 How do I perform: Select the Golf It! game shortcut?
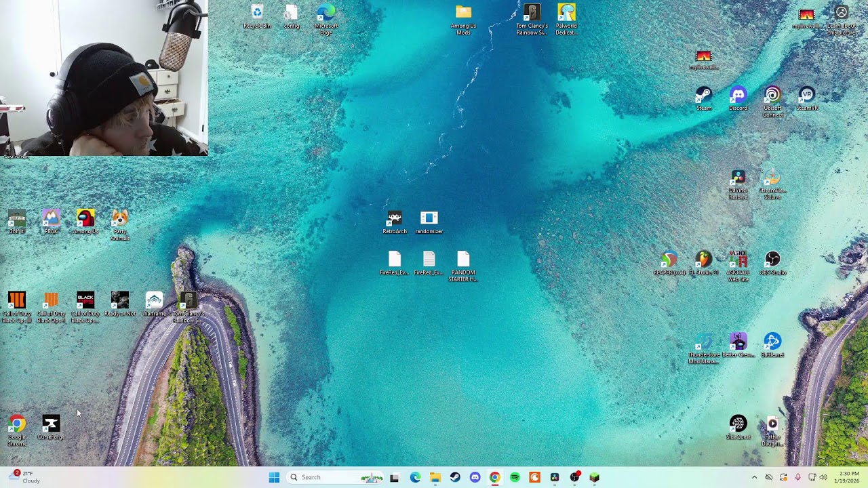(17, 222)
